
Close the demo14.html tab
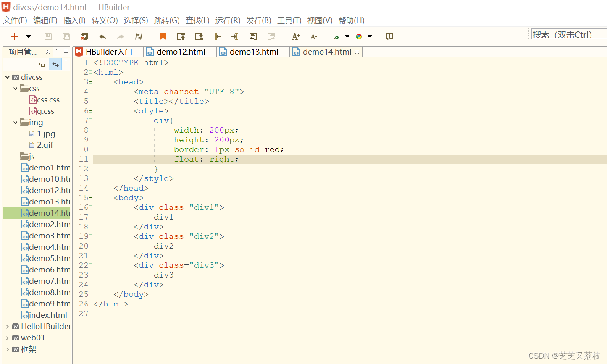pos(357,52)
